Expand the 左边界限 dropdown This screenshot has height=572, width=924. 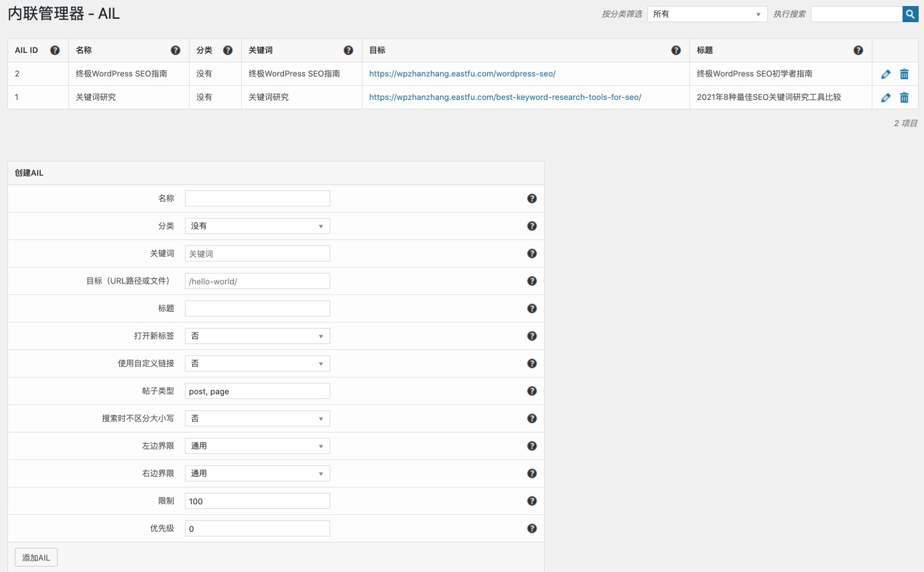point(257,446)
